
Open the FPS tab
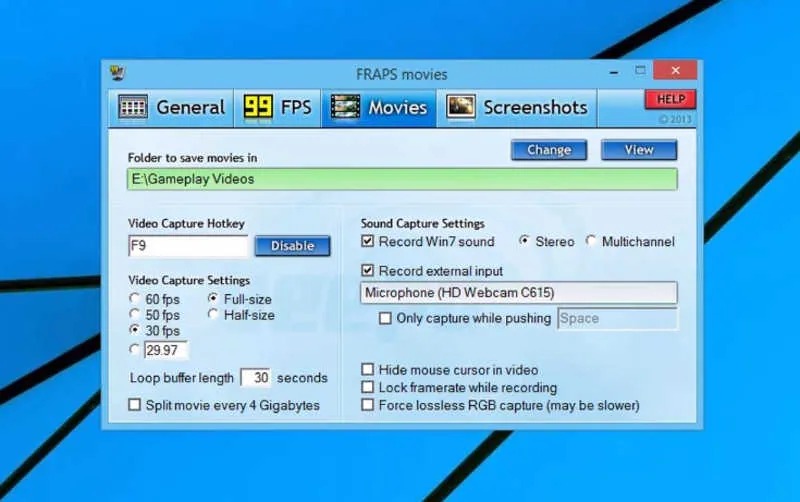[278, 108]
